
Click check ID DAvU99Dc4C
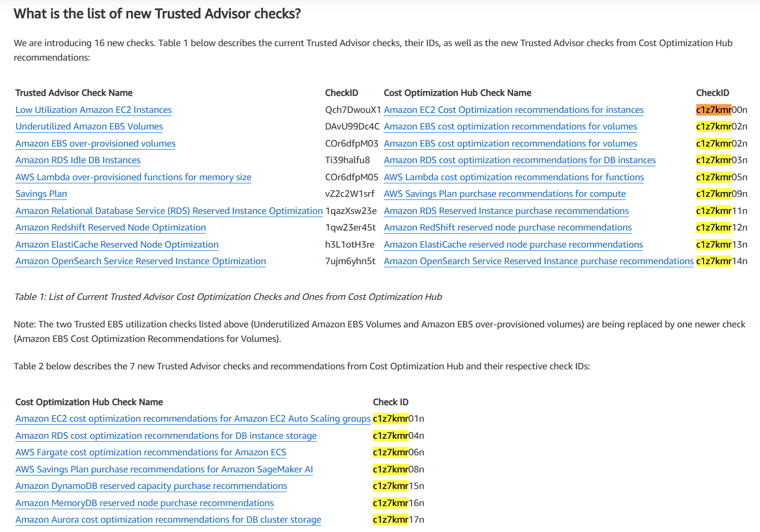(x=353, y=126)
